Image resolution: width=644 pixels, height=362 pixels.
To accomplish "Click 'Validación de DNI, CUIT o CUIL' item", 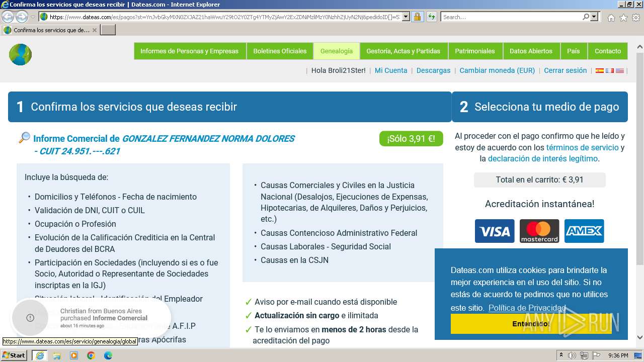I will click(x=90, y=210).
